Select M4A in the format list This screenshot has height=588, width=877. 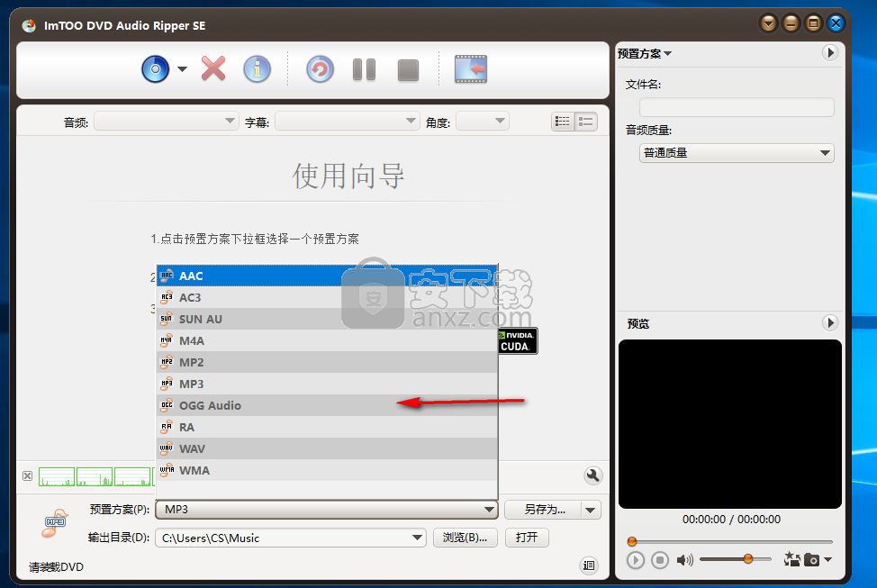point(327,340)
